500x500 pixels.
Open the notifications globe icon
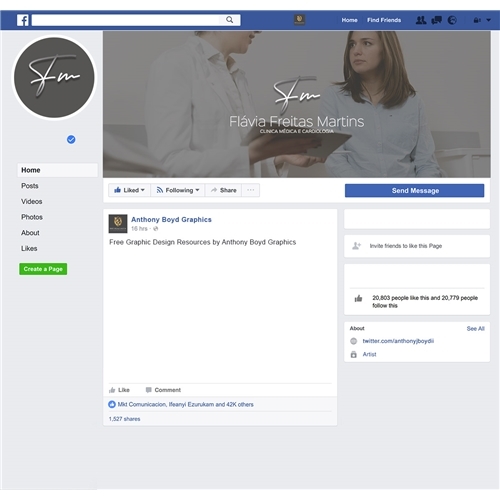(x=452, y=20)
